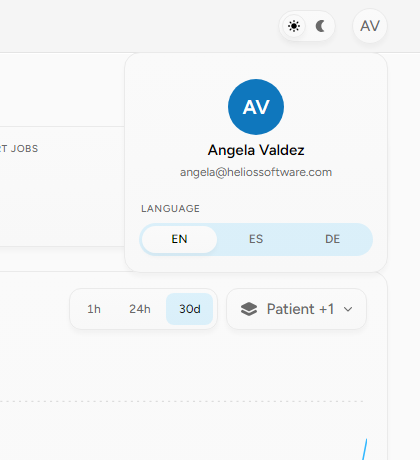420x460 pixels.
Task: Expand the chevron next to Patient +1
Action: point(348,309)
